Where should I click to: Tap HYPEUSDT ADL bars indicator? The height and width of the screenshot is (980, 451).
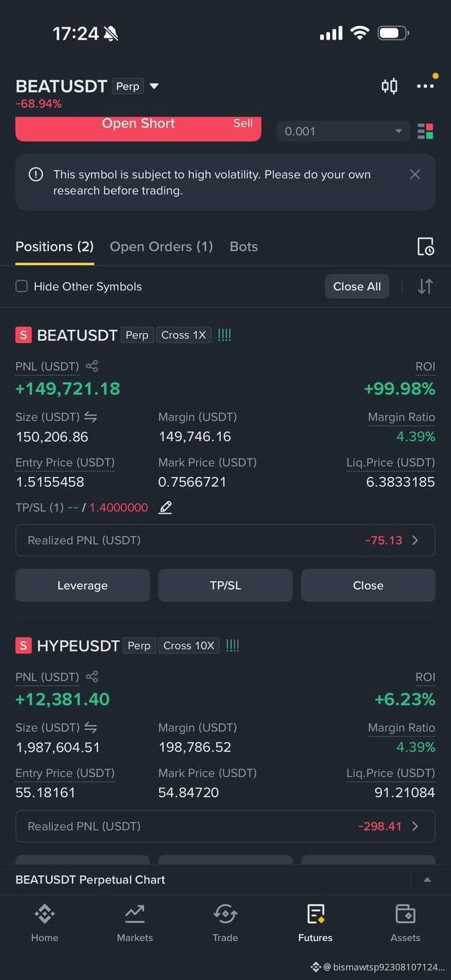233,645
